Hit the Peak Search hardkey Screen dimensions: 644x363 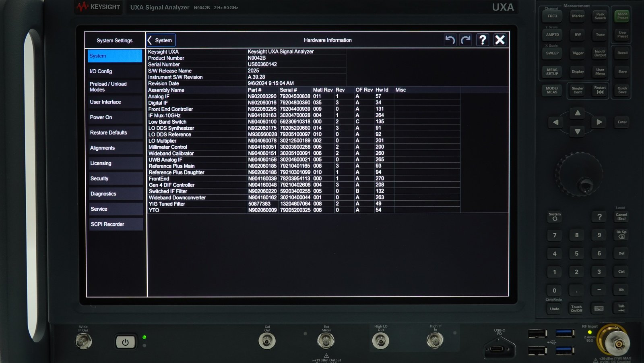pos(600,16)
